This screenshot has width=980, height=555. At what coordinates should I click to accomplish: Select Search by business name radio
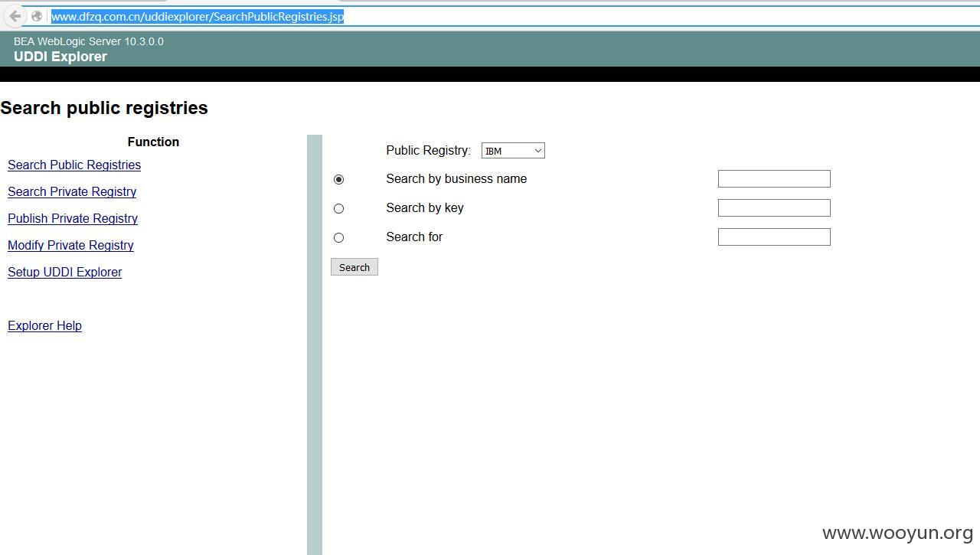coord(338,179)
